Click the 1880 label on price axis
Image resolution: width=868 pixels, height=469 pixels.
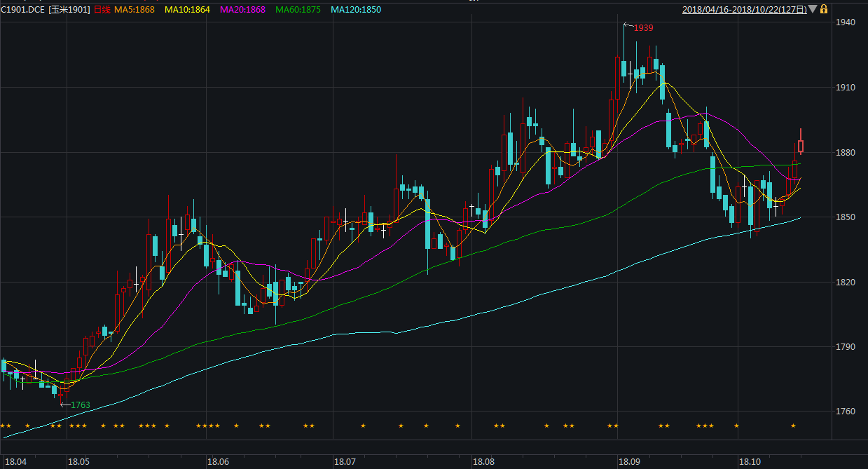845,153
